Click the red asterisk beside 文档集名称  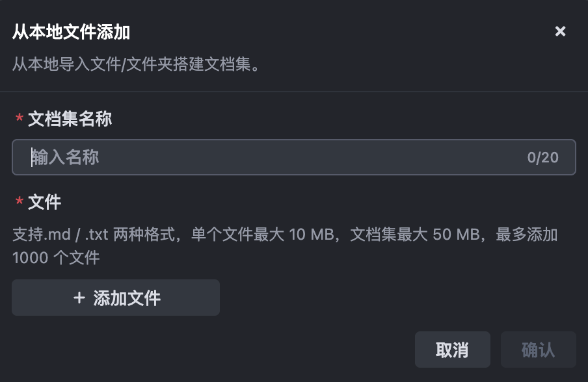point(20,120)
